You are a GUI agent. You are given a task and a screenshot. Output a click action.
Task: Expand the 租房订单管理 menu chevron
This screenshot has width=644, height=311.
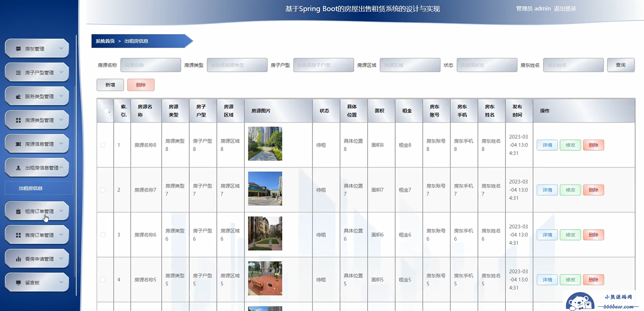[61, 211]
